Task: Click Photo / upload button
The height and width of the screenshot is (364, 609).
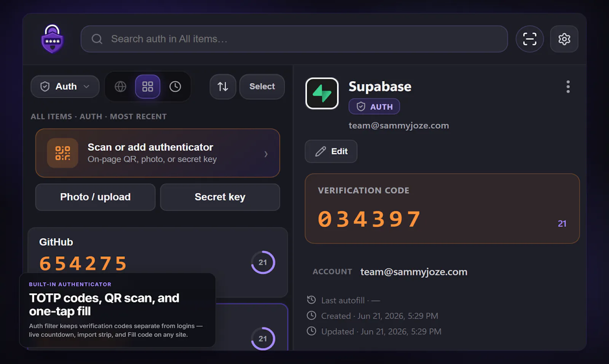Action: click(95, 197)
